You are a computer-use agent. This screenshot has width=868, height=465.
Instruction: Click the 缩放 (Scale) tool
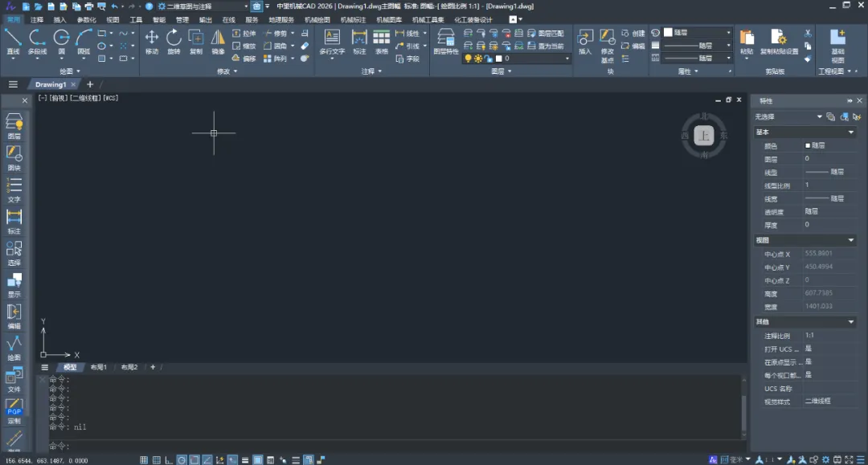[244, 46]
